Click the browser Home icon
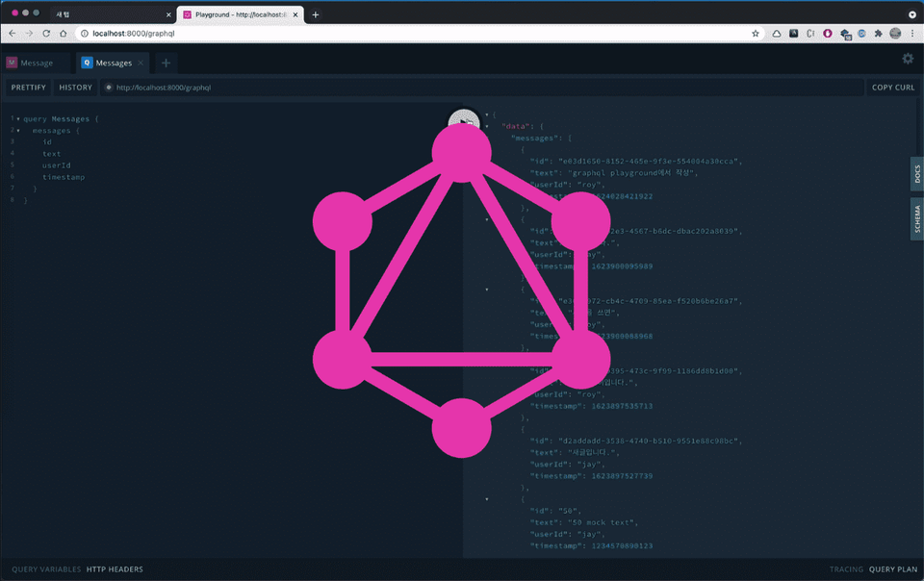The width and height of the screenshot is (924, 581). 64,34
